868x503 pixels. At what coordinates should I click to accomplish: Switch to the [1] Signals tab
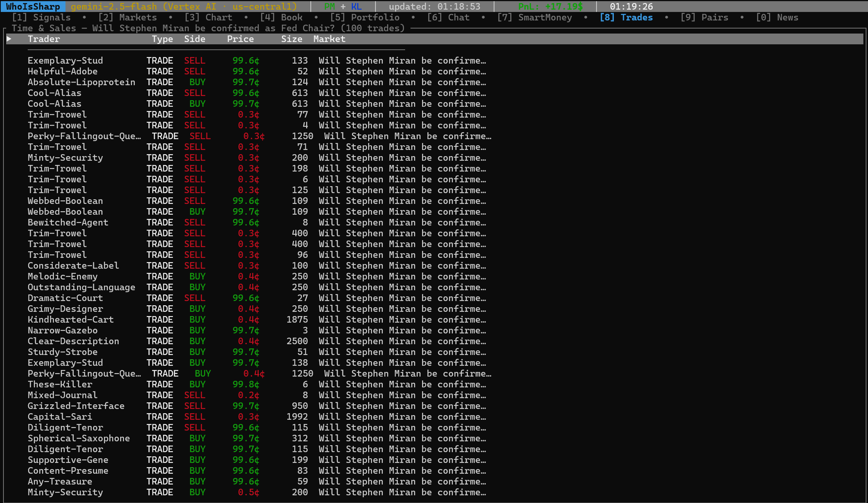click(x=41, y=17)
